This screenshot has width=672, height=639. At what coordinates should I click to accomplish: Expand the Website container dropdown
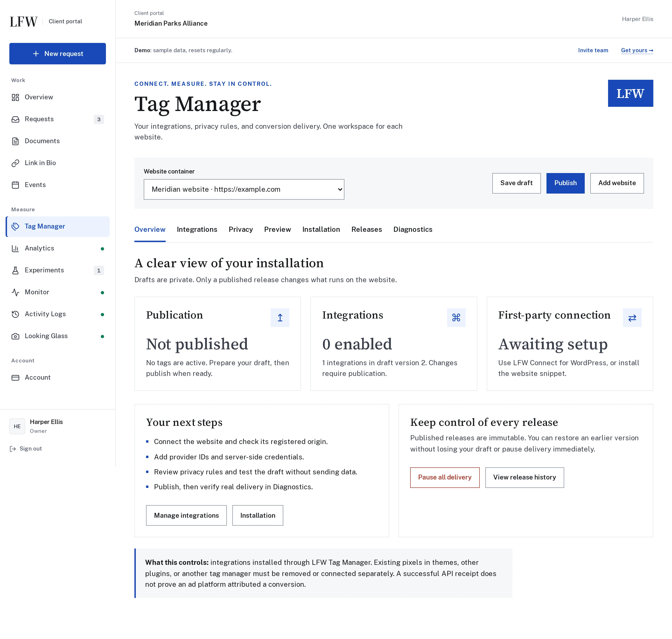(x=244, y=189)
